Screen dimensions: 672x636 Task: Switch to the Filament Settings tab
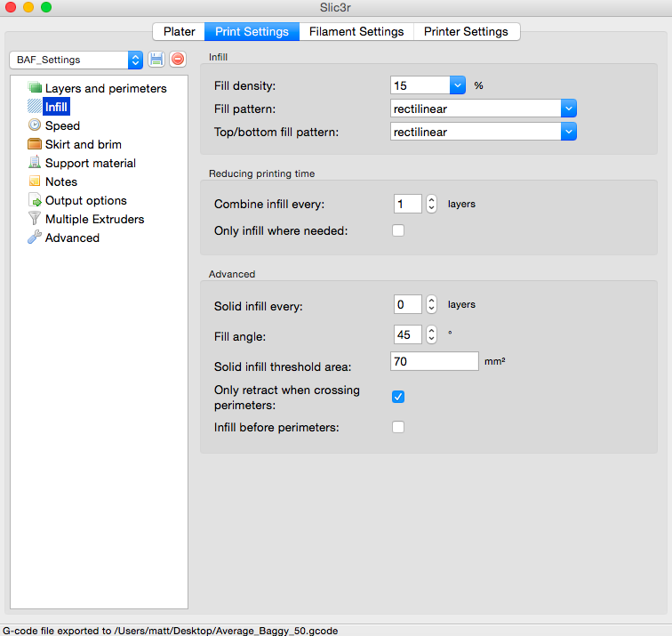356,31
